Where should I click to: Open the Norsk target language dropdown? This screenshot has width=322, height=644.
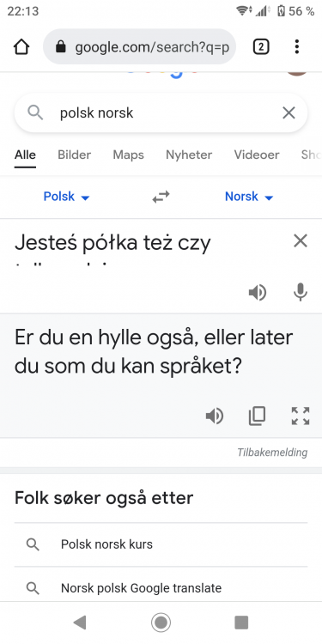(x=249, y=197)
